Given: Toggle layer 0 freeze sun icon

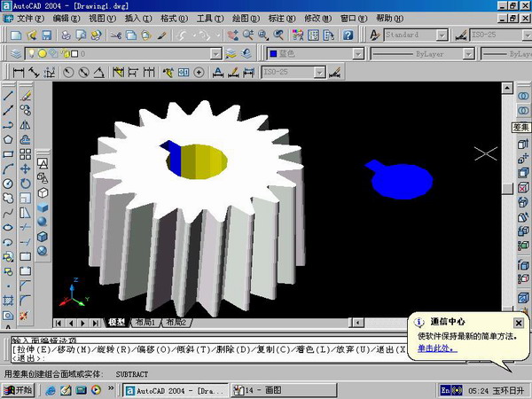Looking at the screenshot, I should (42, 53).
